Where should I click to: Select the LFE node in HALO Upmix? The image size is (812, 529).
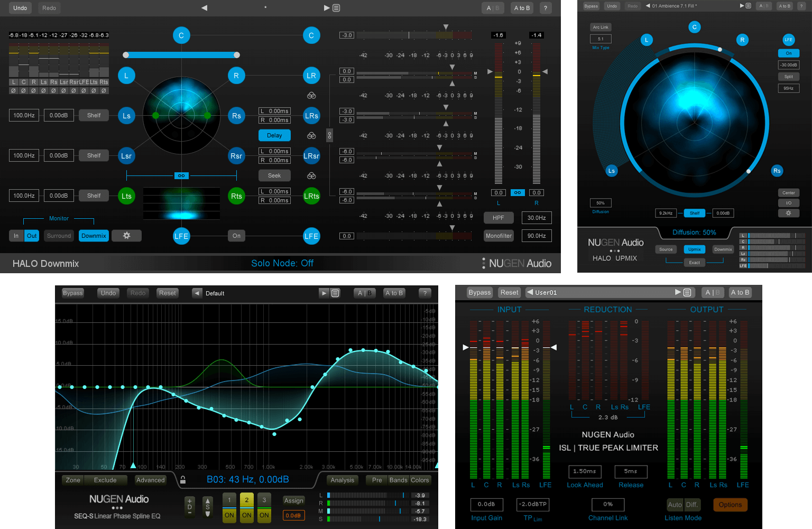[x=788, y=40]
